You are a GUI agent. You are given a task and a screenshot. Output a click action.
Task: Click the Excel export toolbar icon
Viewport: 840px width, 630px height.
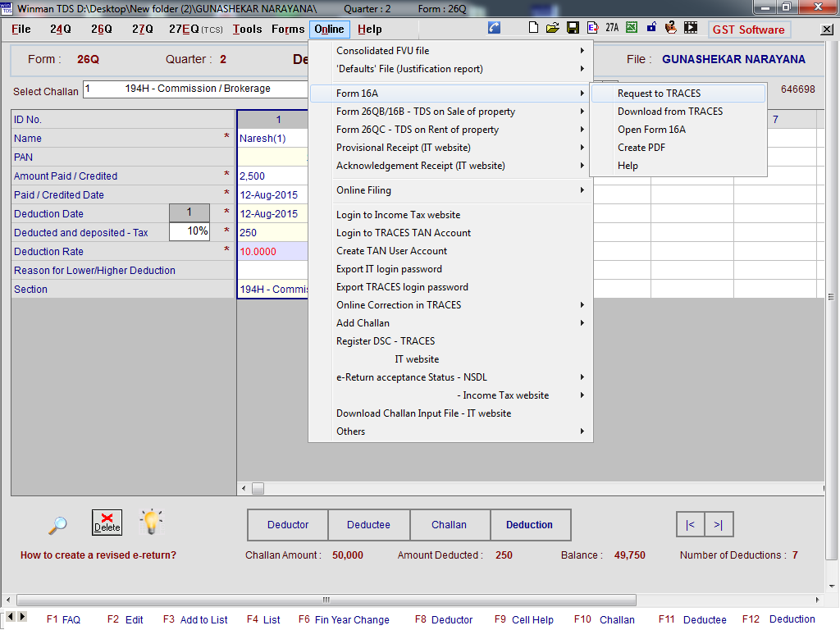click(632, 28)
